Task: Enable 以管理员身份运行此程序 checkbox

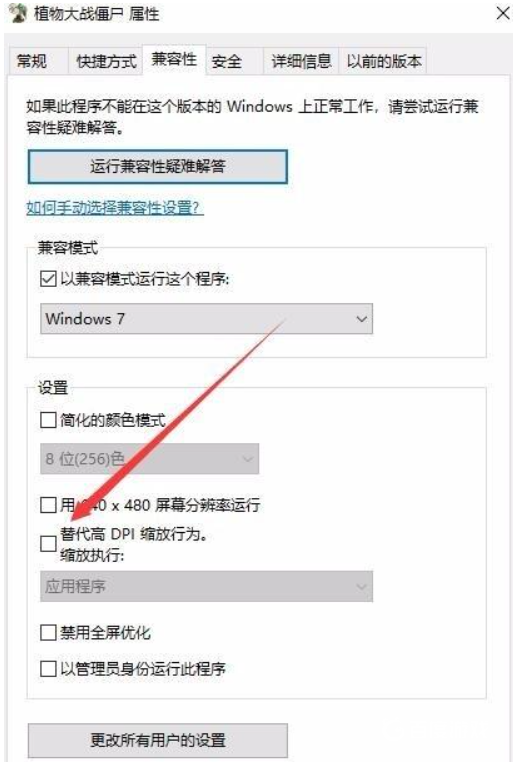Action: (48, 669)
